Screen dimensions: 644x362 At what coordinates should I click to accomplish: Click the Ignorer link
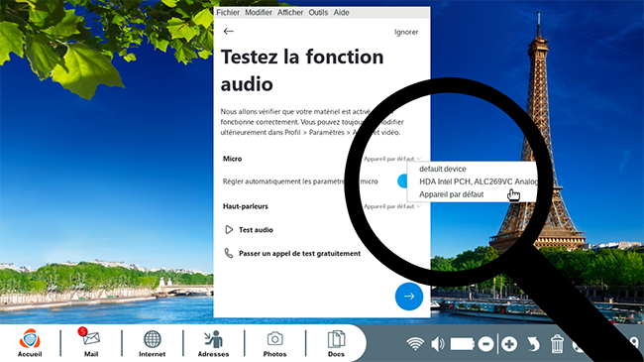point(406,32)
